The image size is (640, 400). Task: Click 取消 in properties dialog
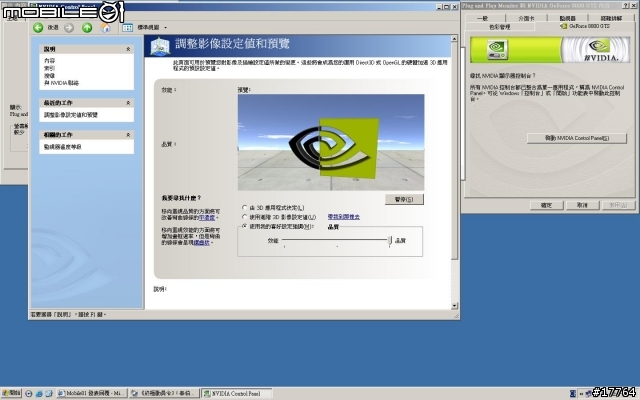[x=582, y=205]
